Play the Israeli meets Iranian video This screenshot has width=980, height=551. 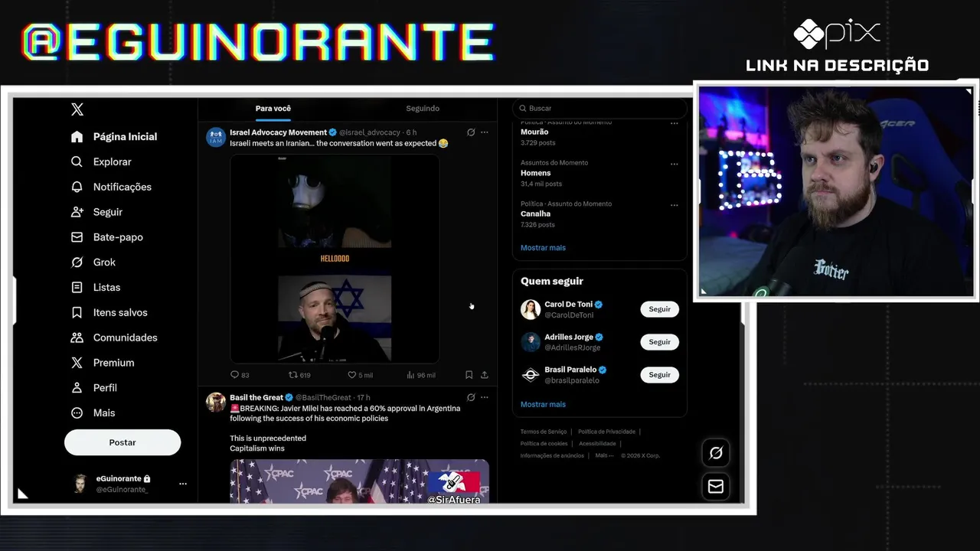(x=335, y=259)
